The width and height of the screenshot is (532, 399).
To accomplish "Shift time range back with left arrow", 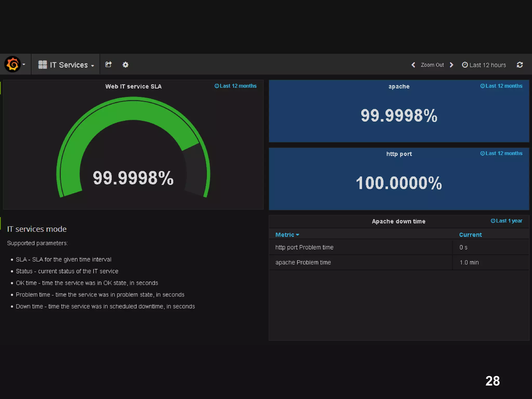I will 413,65.
